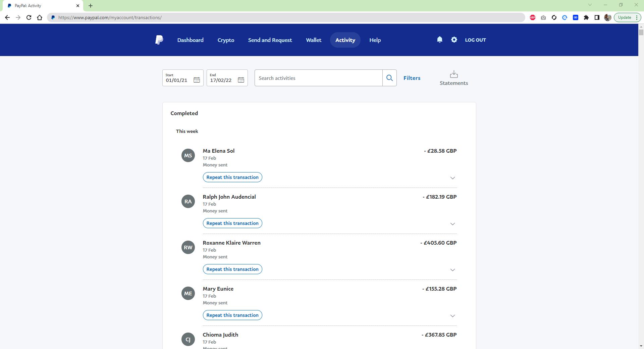Navigate to the Dashboard tab
Screen dimensions: 644x349
coord(190,40)
